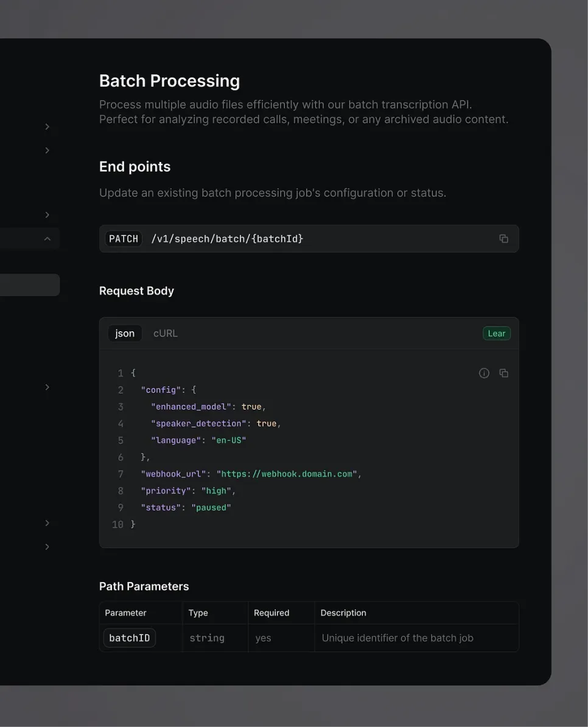Click the webhook_url value on line 7
588x727 pixels.
[x=287, y=473]
